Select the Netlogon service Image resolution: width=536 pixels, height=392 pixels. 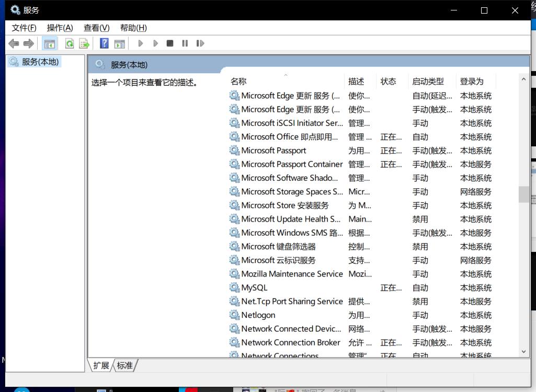coord(361,315)
